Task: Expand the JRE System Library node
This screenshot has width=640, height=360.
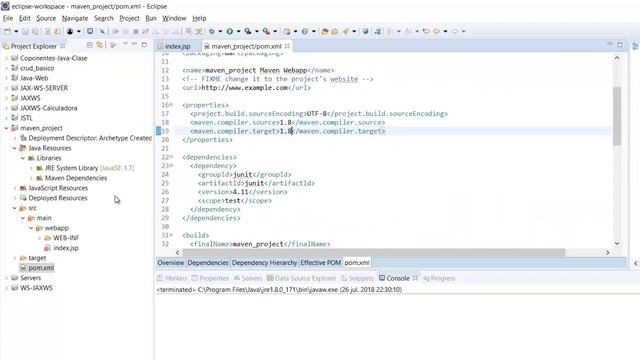Action: (x=31, y=168)
